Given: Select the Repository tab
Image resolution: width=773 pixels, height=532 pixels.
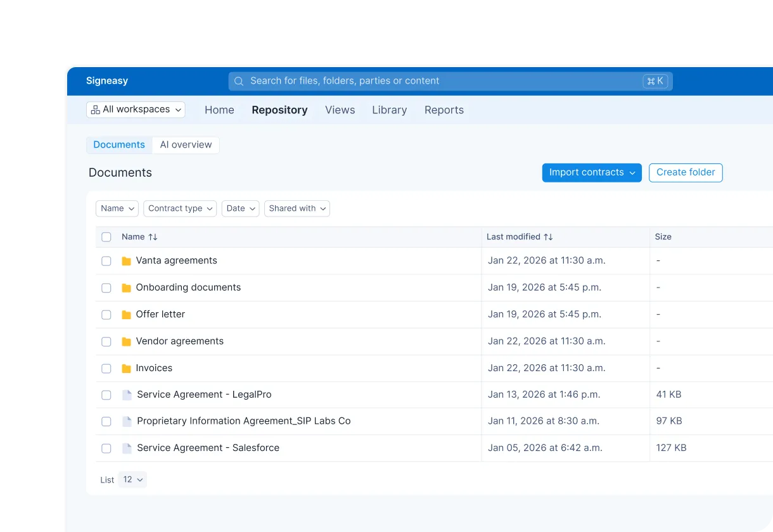Looking at the screenshot, I should click(279, 110).
